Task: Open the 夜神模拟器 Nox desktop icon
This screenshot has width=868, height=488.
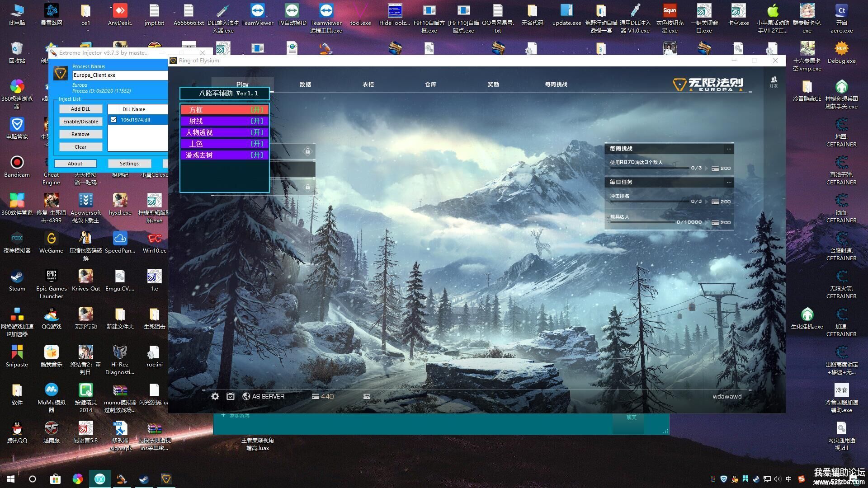Action: pos(17,242)
